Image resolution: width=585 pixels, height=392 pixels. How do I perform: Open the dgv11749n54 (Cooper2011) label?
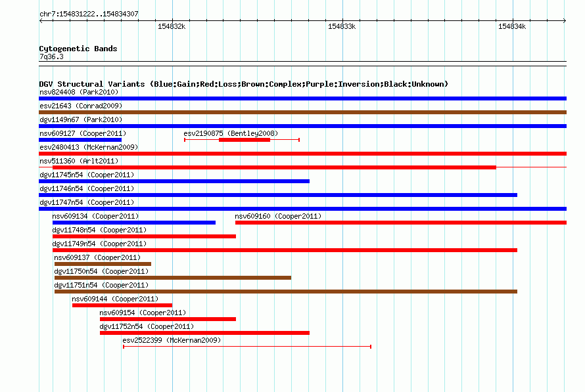(x=99, y=244)
